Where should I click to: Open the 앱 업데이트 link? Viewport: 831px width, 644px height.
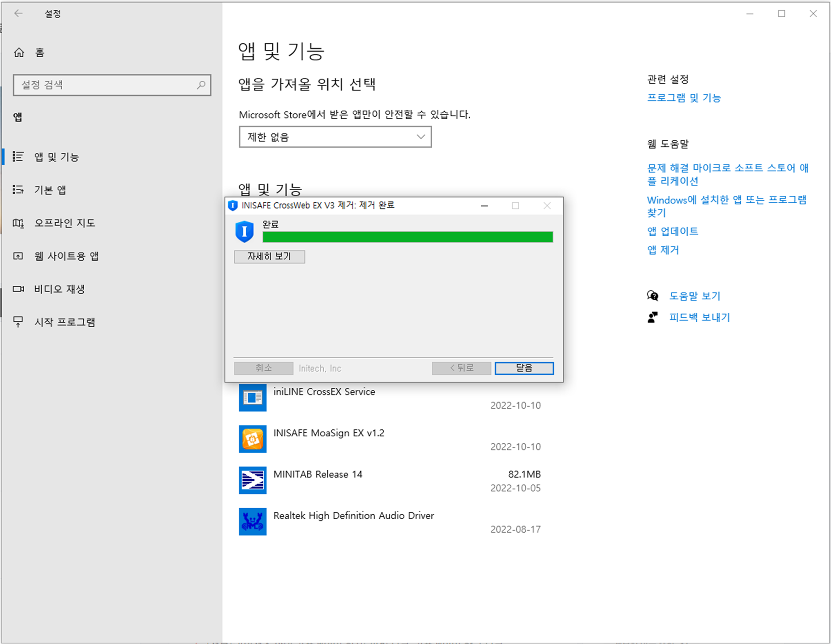click(x=673, y=231)
